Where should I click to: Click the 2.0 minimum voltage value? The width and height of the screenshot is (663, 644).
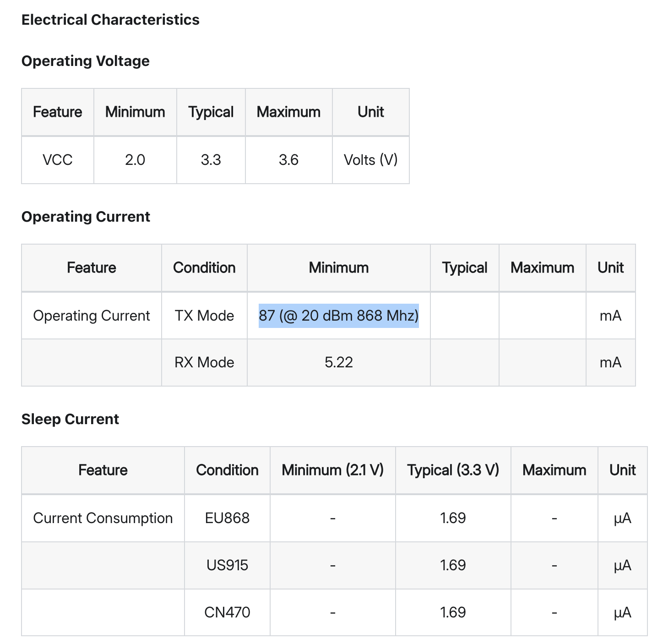pos(135,160)
